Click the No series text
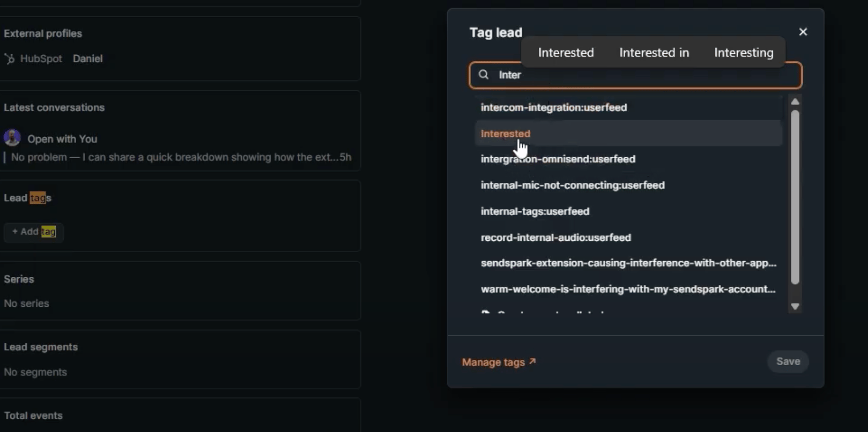 (26, 304)
